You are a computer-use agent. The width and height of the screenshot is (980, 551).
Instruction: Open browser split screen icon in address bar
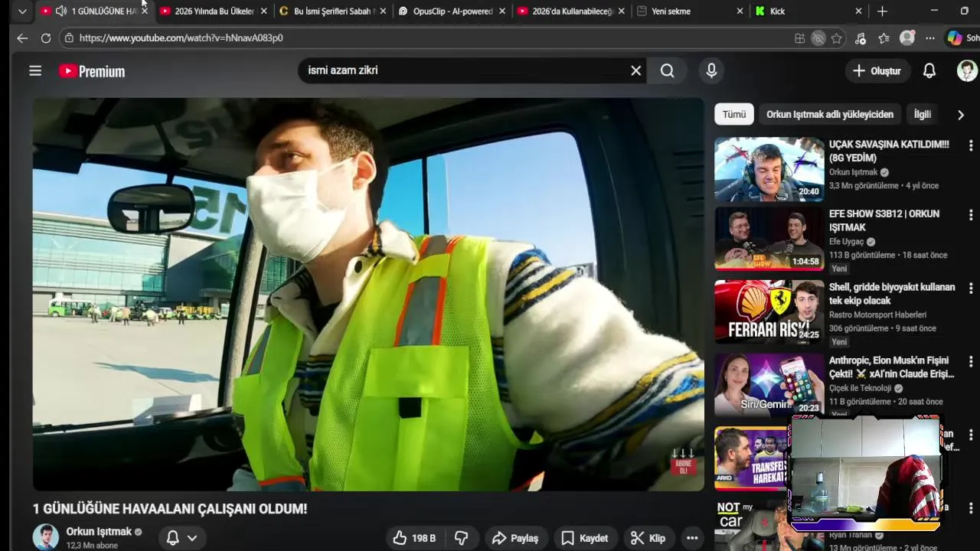tap(800, 38)
